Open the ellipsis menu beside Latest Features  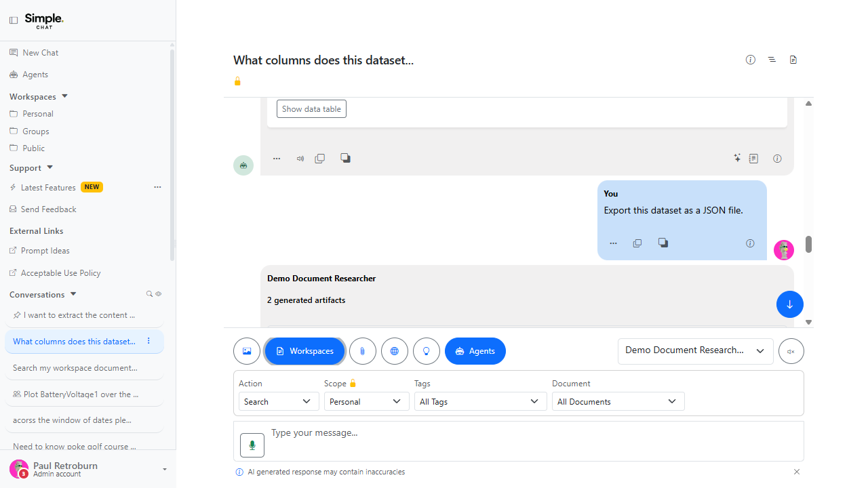click(157, 187)
